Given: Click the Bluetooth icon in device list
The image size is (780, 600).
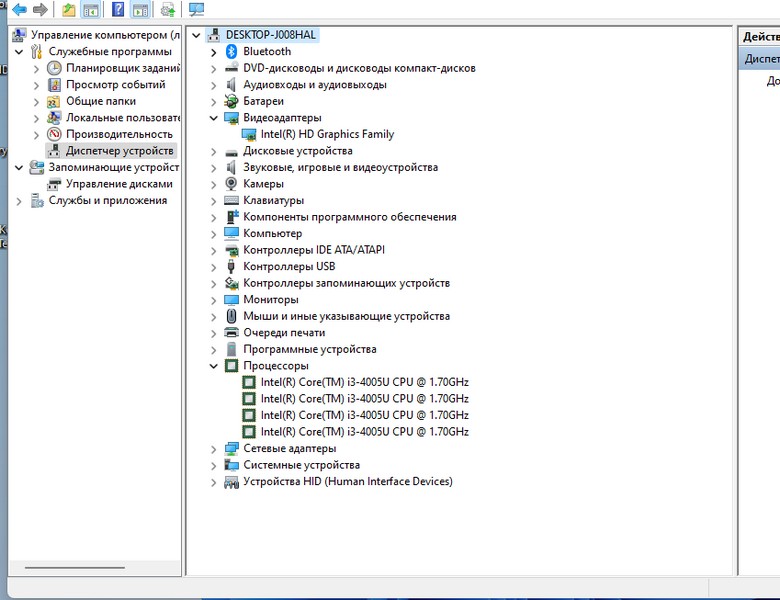Looking at the screenshot, I should 232,51.
